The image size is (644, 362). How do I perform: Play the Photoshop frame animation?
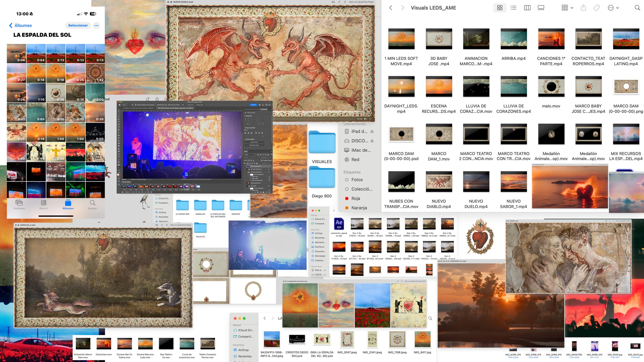point(139,192)
